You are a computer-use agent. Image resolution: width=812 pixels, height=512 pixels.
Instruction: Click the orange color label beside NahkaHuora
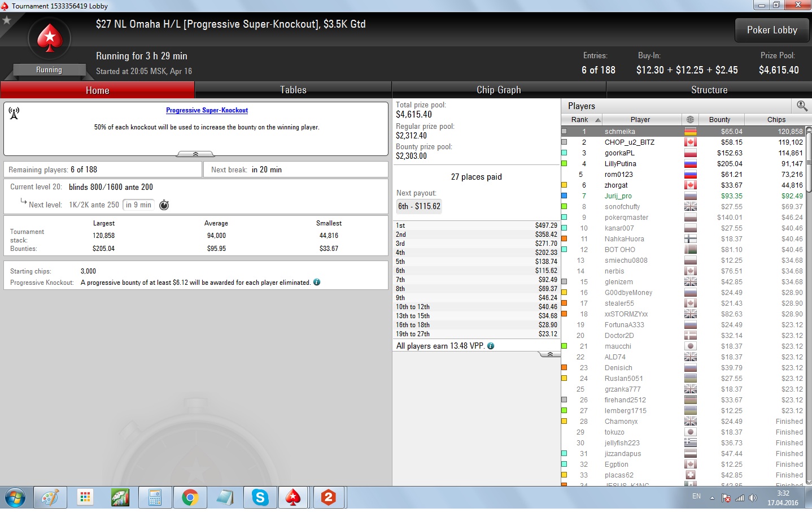pyautogui.click(x=564, y=239)
